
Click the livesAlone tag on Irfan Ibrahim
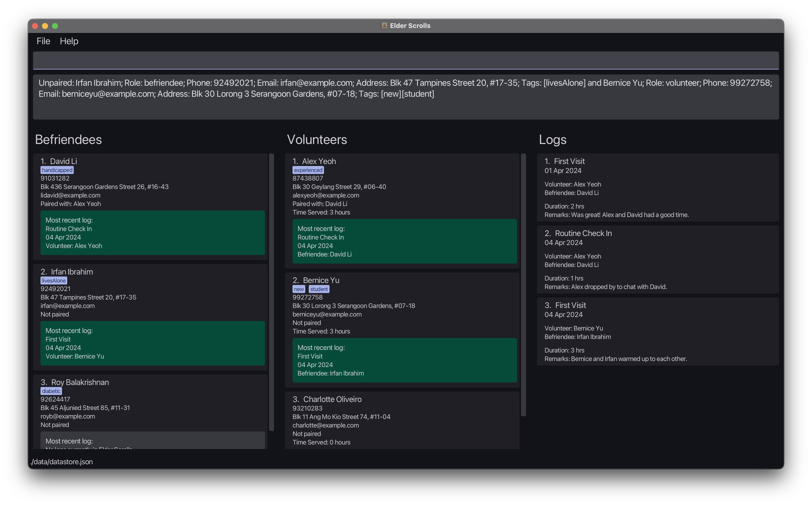53,280
